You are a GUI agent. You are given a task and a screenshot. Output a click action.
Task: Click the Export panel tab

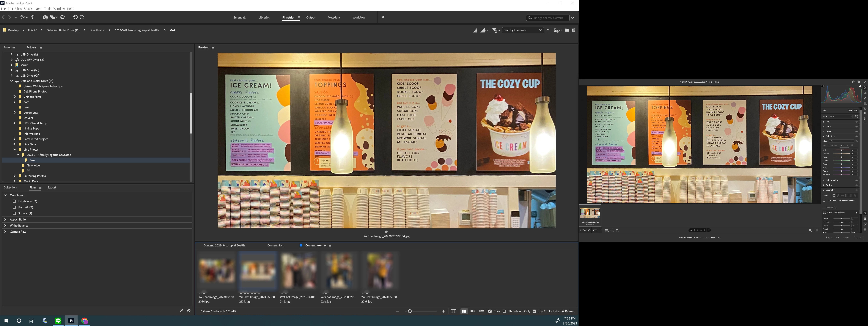click(52, 188)
